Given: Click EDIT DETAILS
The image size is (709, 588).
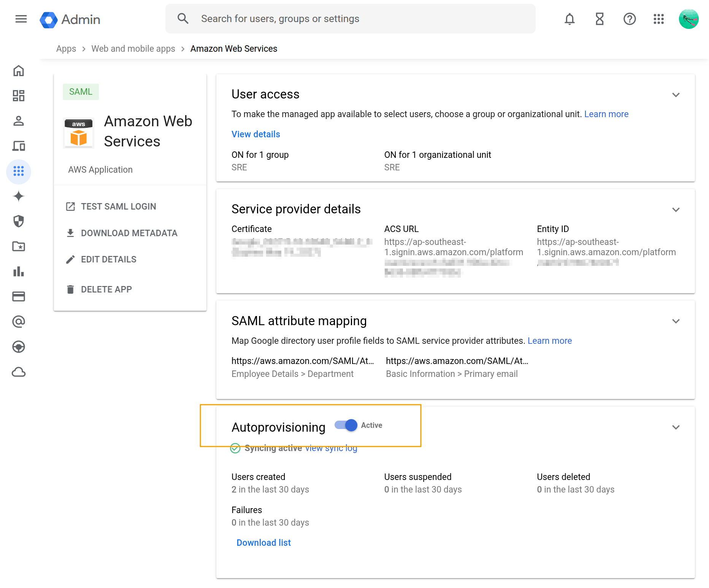Looking at the screenshot, I should (x=101, y=259).
